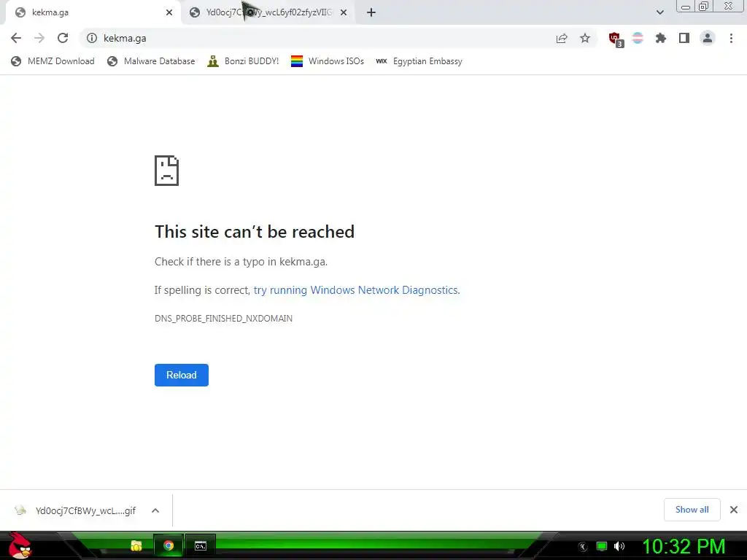Screen dimensions: 747x560
Task: Share this page via the share icon
Action: (562, 38)
